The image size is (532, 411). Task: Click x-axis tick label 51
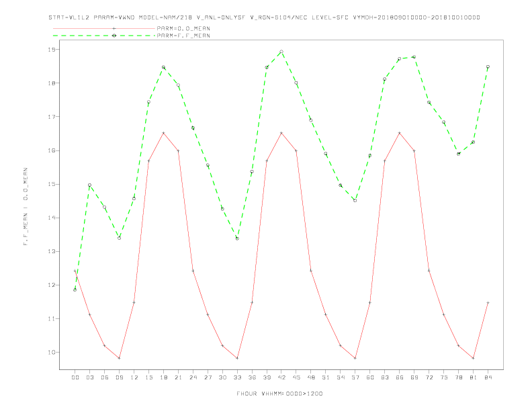pyautogui.click(x=326, y=377)
